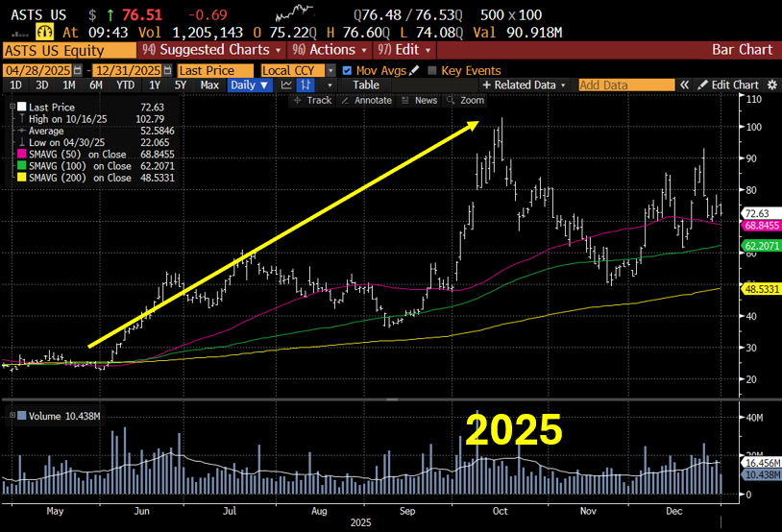Click the 72.63 last price axis label

pyautogui.click(x=760, y=213)
